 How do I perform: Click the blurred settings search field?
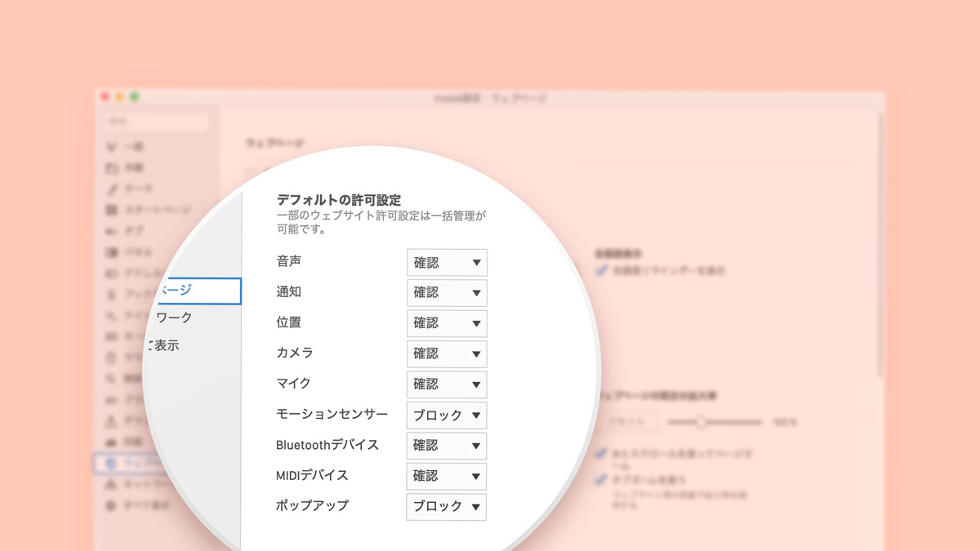(x=158, y=122)
